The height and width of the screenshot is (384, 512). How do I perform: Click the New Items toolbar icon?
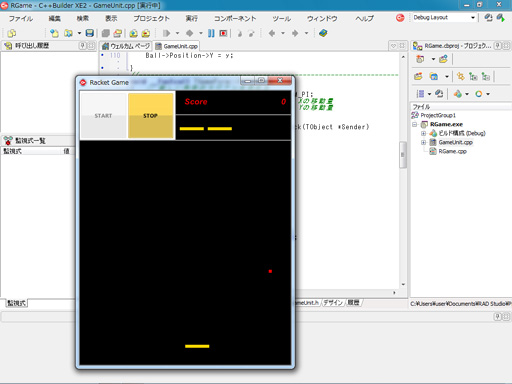click(x=12, y=33)
